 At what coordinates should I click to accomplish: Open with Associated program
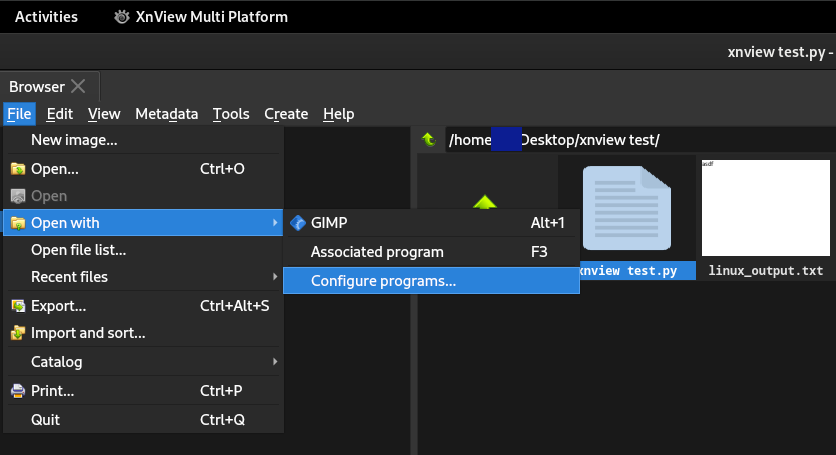(x=431, y=252)
